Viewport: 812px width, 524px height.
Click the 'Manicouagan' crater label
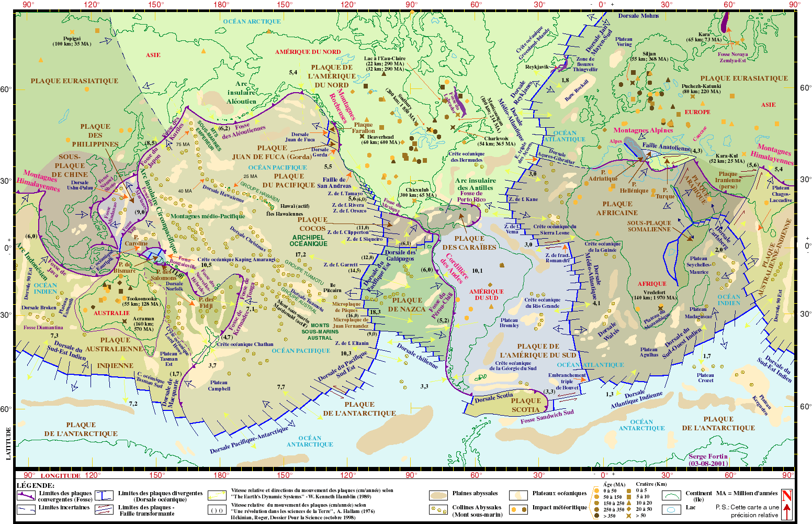tap(490, 114)
